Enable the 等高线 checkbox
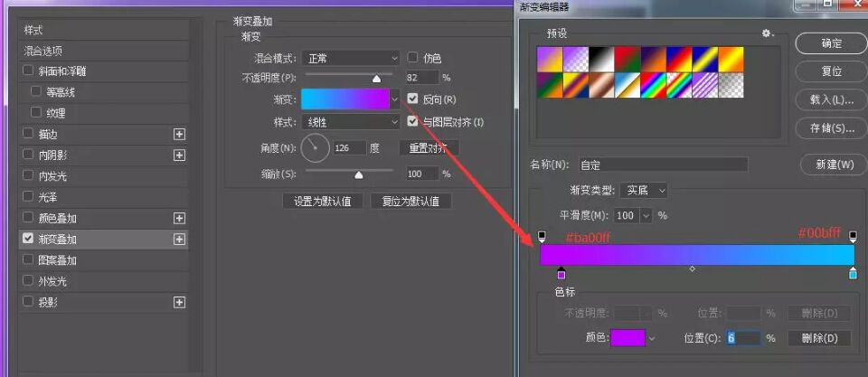The height and width of the screenshot is (377, 868). pos(36,91)
